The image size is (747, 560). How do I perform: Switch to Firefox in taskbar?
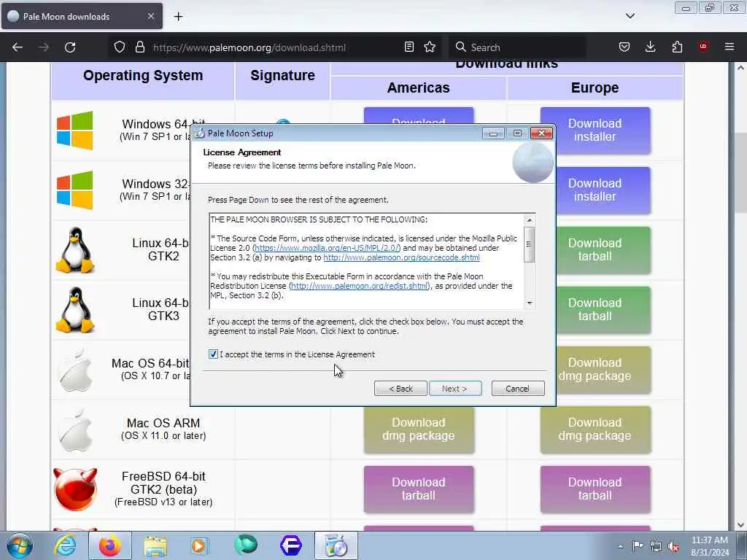(110, 545)
